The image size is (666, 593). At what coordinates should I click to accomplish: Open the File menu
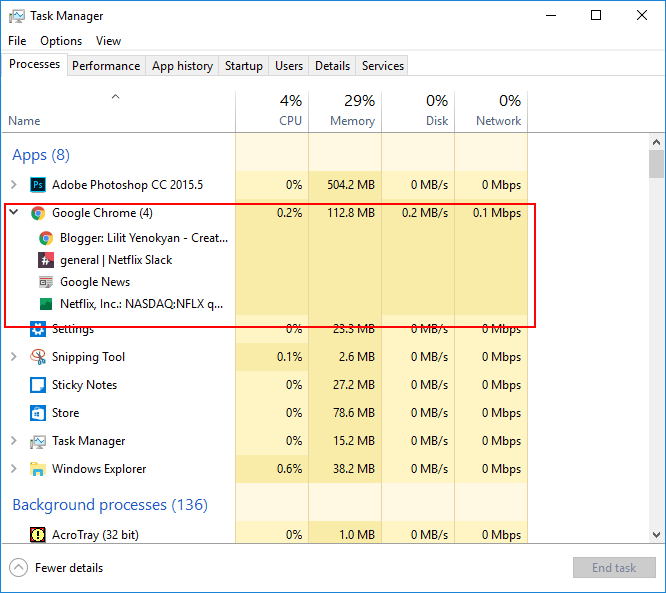pyautogui.click(x=17, y=41)
